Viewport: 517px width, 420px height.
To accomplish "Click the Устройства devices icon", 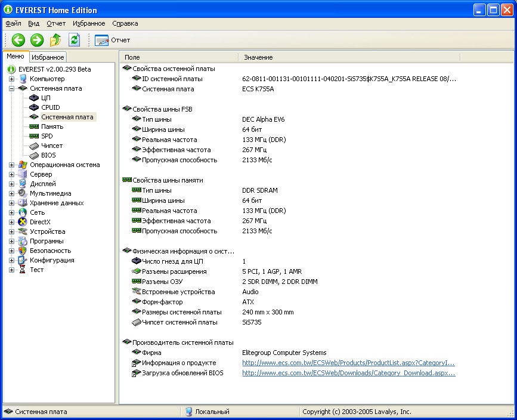I will 23,231.
